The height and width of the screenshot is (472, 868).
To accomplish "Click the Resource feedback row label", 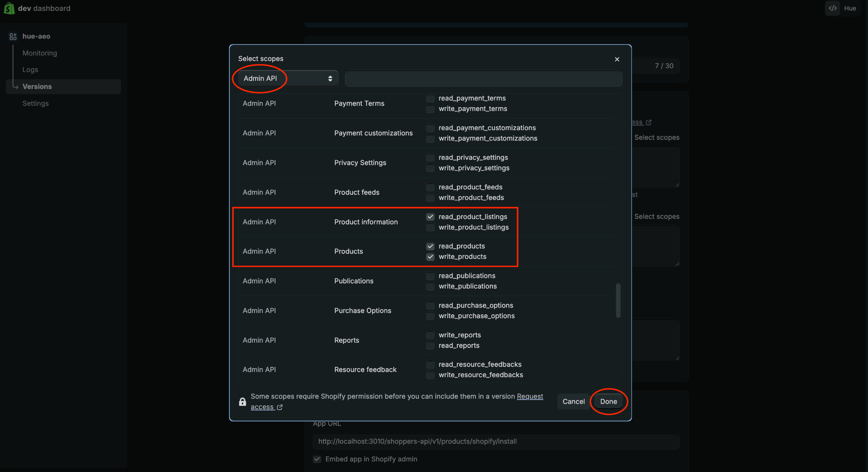I will 365,369.
